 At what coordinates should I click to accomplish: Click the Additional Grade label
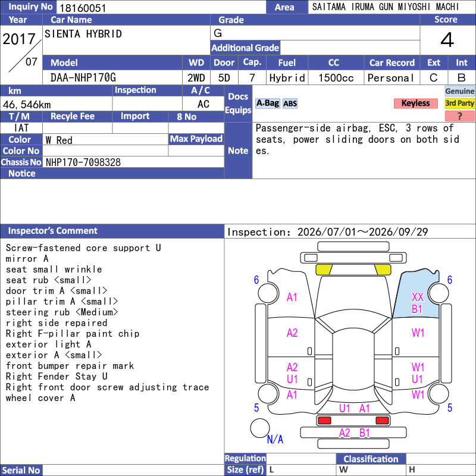point(245,48)
